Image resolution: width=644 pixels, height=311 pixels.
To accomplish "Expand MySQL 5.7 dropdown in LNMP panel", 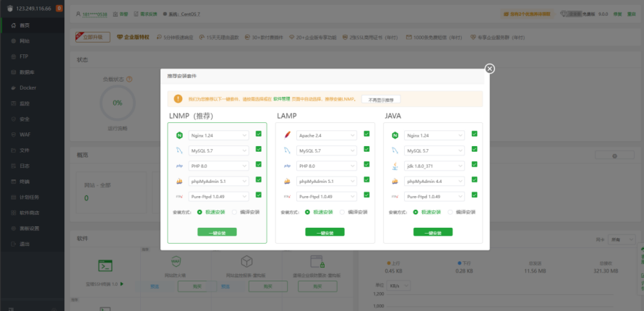I will 218,150.
